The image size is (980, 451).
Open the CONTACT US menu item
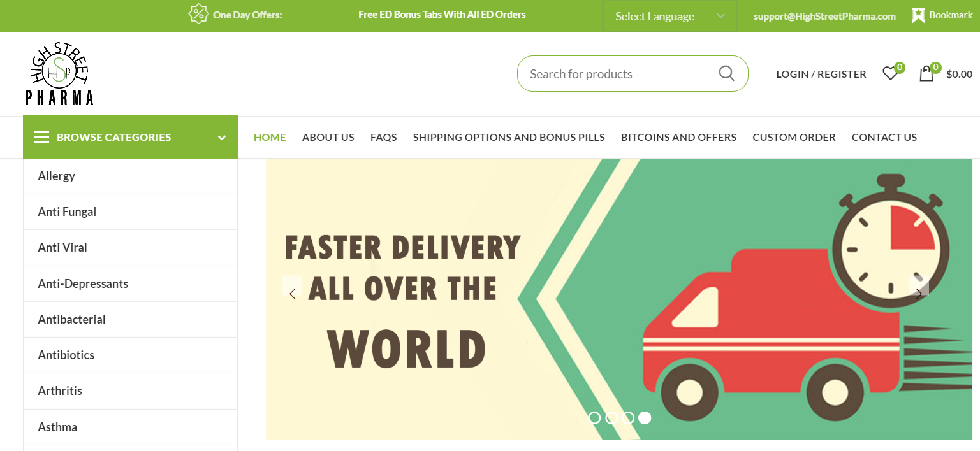coord(884,137)
